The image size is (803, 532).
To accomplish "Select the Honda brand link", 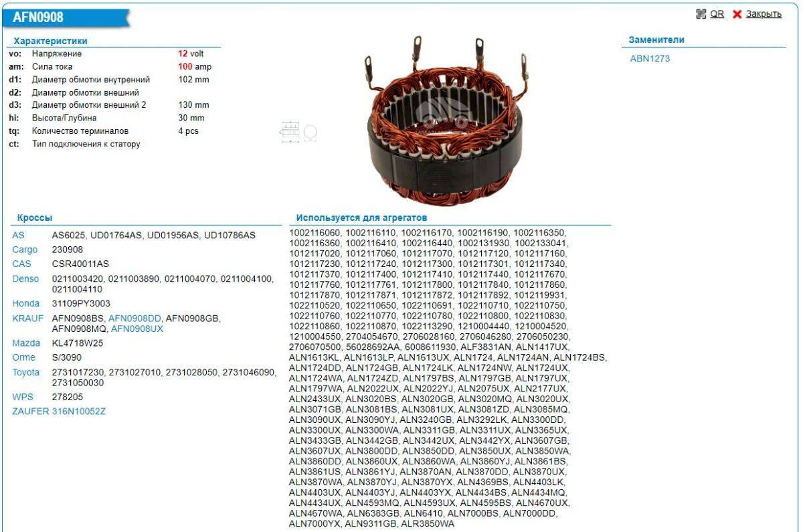I will (25, 303).
